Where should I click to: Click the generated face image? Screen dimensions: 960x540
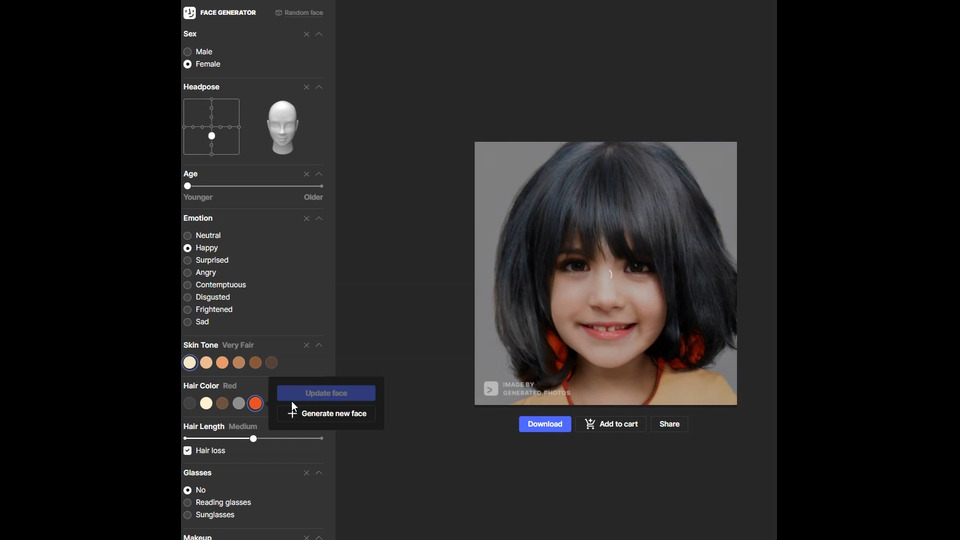(605, 273)
